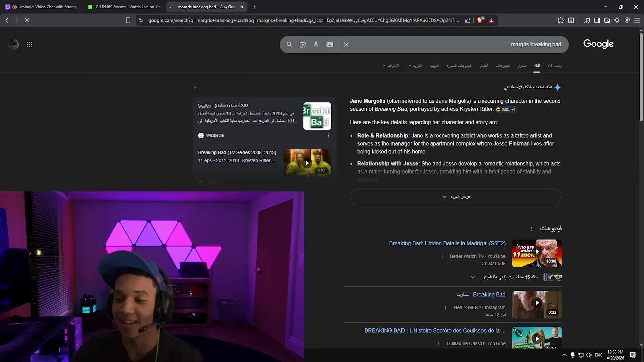Open site information for google.com
644x362 pixels.
pos(141,20)
